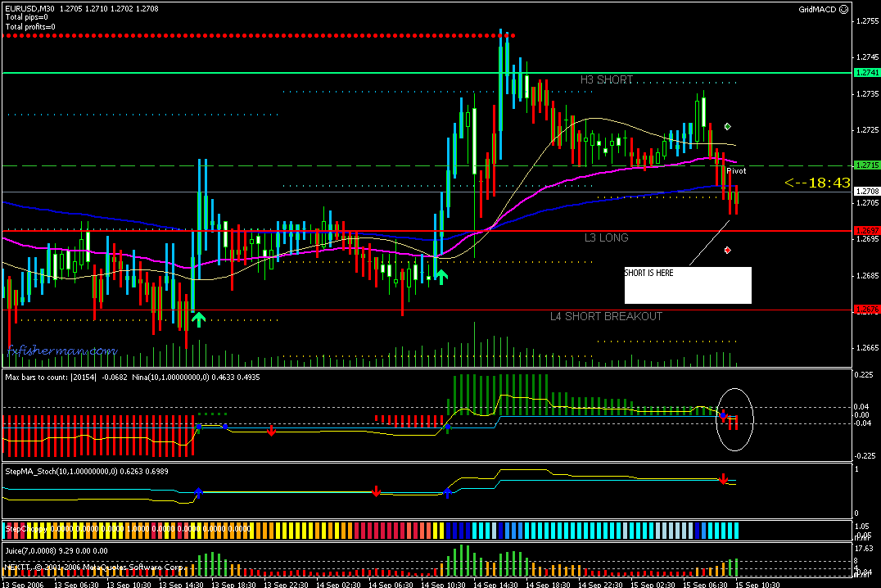Select the 'L4 SHORT BREAKOUT' level label
This screenshot has height=588, width=881.
[x=606, y=316]
